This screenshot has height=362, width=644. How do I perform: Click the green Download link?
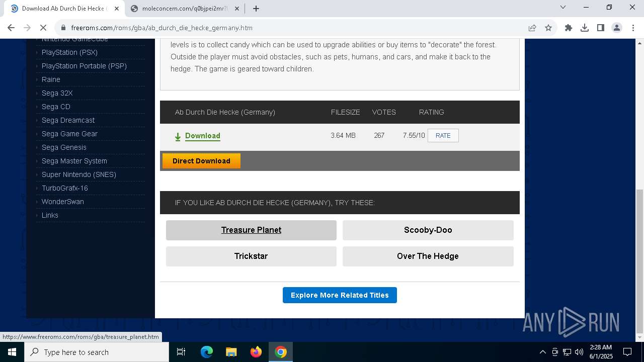pyautogui.click(x=203, y=136)
